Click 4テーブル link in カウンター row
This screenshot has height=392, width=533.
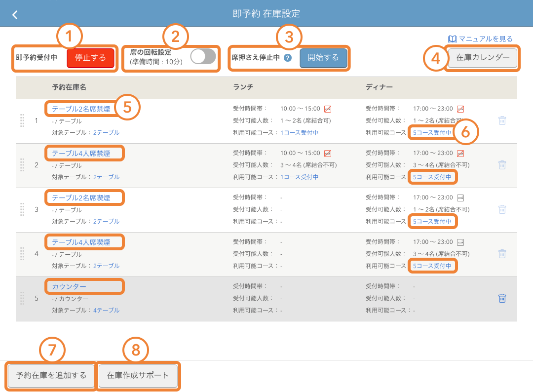[106, 311]
